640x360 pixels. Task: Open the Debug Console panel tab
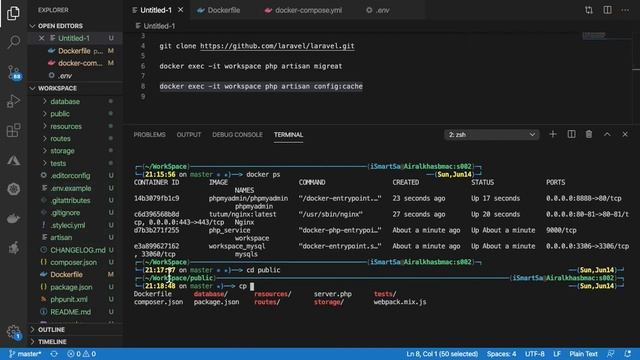click(x=237, y=134)
